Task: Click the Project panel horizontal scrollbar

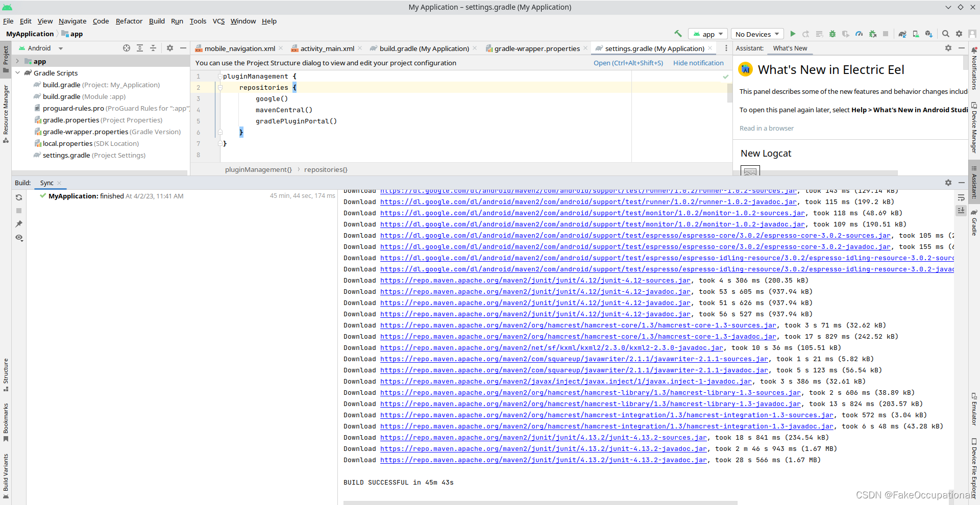Action: pos(100,173)
